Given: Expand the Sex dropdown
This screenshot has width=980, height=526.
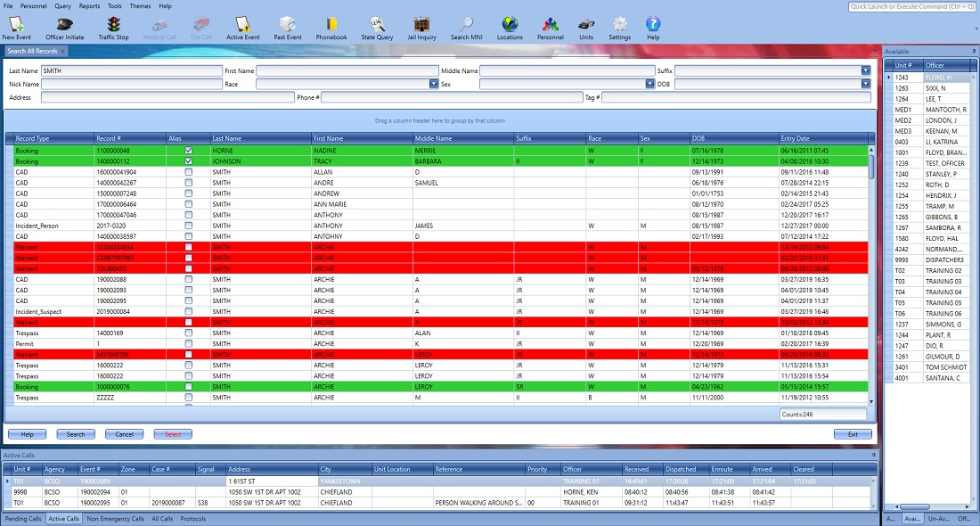Looking at the screenshot, I should 649,85.
